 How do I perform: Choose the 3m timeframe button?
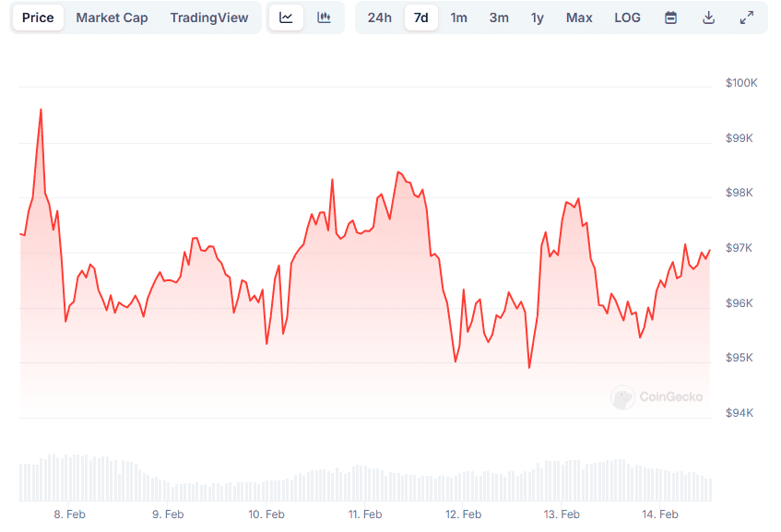(499, 17)
